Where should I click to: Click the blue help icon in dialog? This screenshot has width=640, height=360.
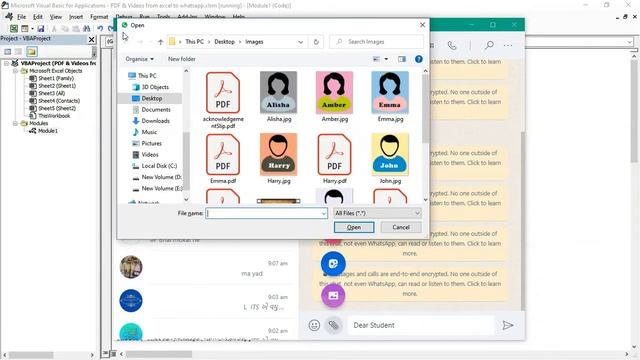pyautogui.click(x=418, y=59)
